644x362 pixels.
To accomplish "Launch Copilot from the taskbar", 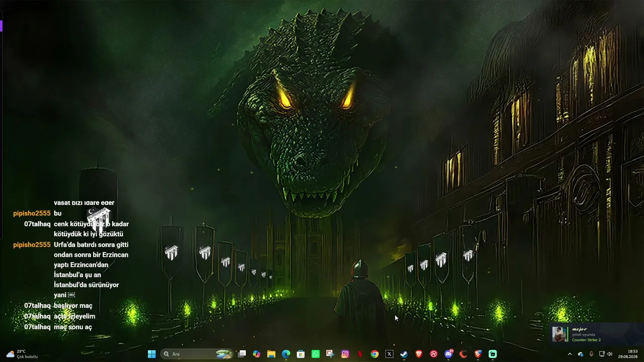I will [257, 354].
